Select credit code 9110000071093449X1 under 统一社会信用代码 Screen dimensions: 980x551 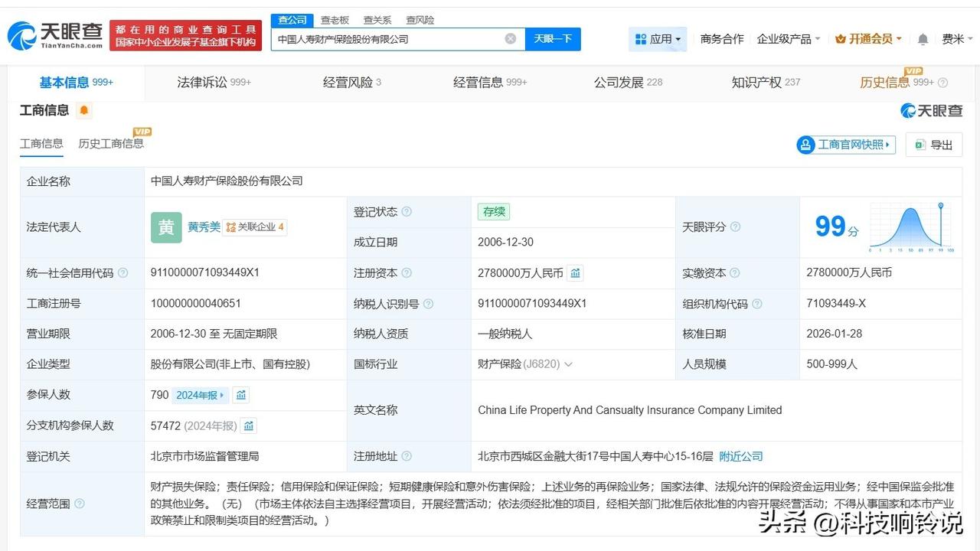205,273
